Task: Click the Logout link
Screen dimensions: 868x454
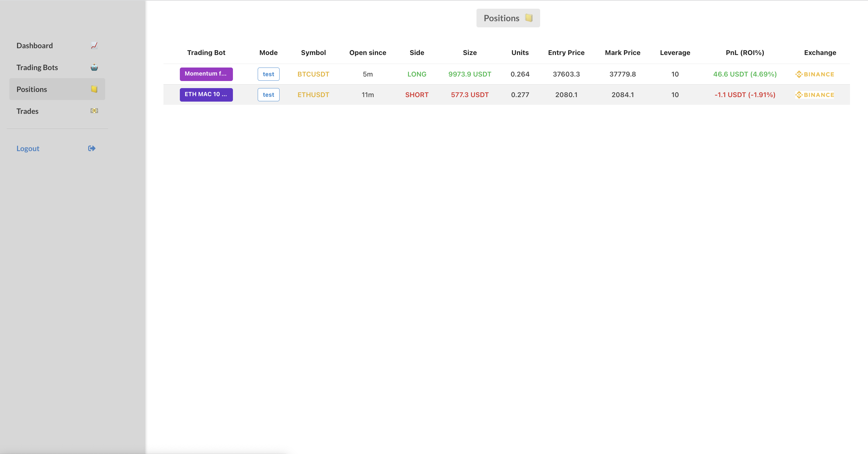Action: [28, 149]
